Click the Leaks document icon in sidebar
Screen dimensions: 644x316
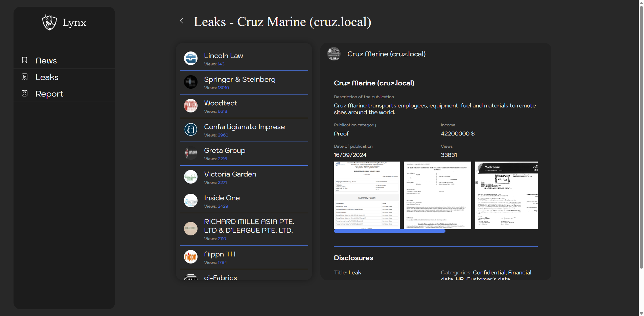(x=25, y=77)
